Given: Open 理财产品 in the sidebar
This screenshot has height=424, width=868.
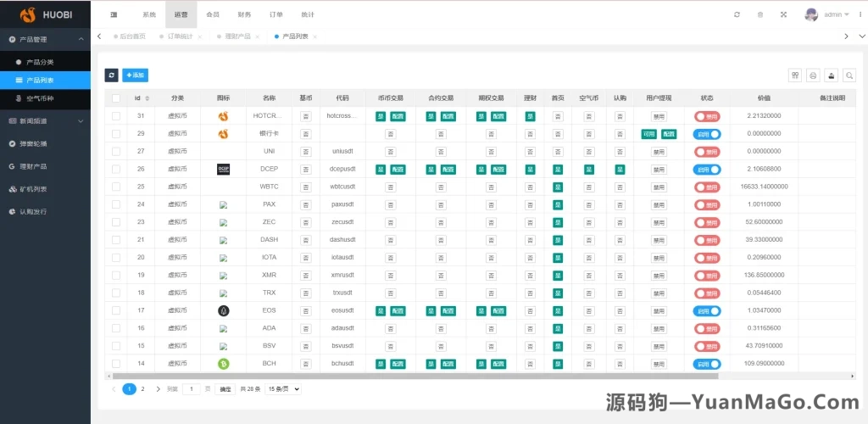Looking at the screenshot, I should pyautogui.click(x=46, y=166).
